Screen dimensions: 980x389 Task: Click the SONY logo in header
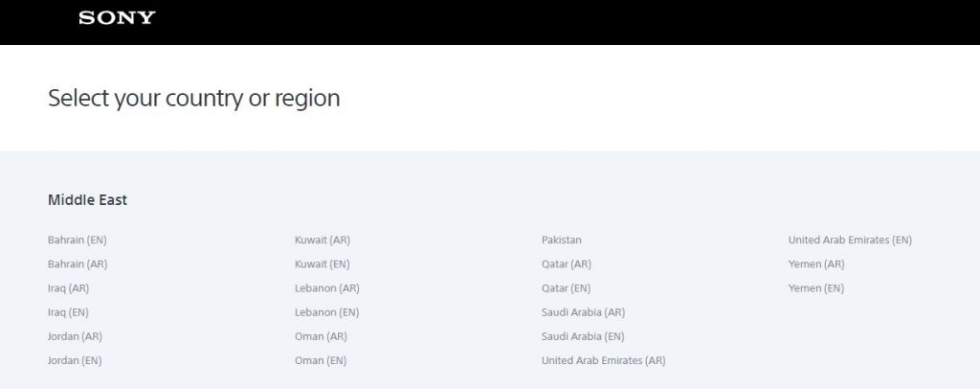pyautogui.click(x=117, y=18)
